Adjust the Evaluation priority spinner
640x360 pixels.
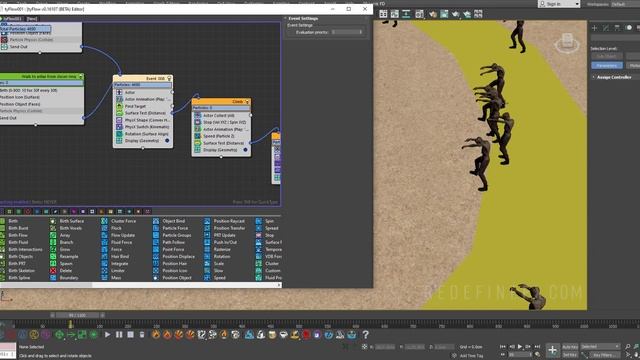point(360,32)
